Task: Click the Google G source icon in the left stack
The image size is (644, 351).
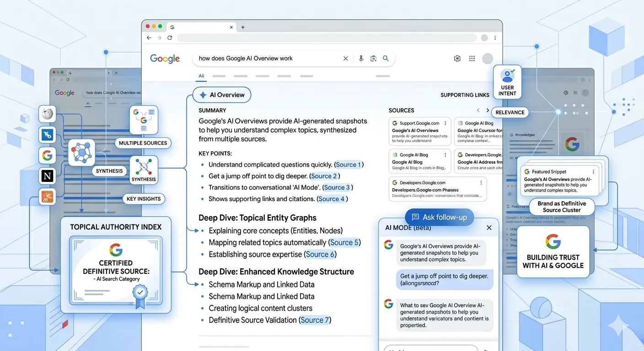Action: [x=48, y=155]
